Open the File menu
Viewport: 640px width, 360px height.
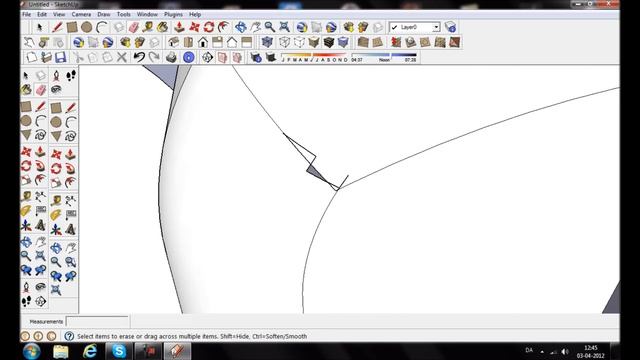click(27, 14)
